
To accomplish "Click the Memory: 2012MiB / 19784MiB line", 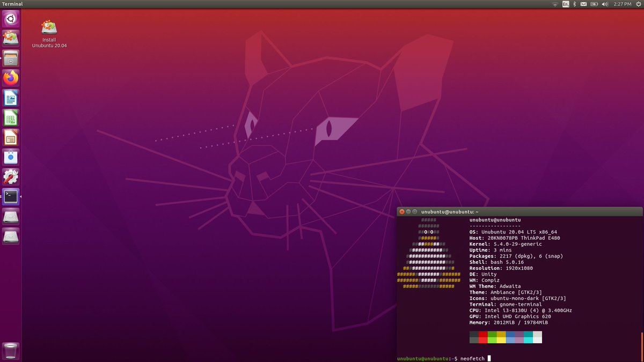I will (509, 322).
